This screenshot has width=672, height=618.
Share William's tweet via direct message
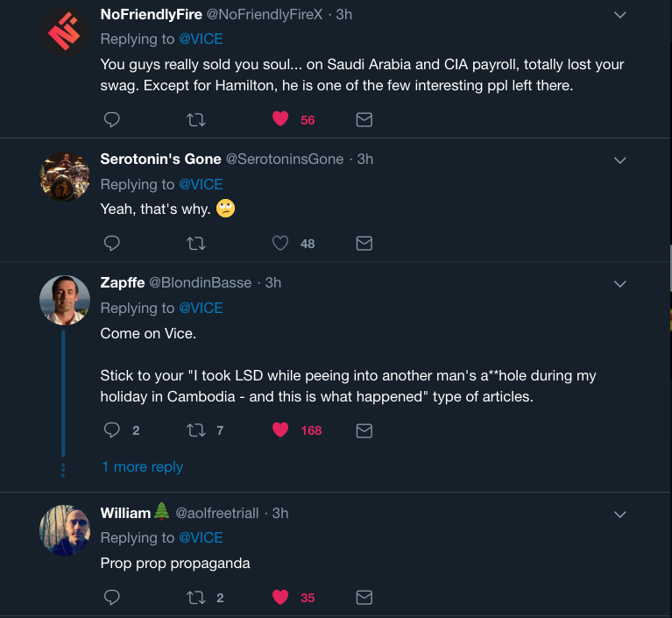click(x=364, y=598)
